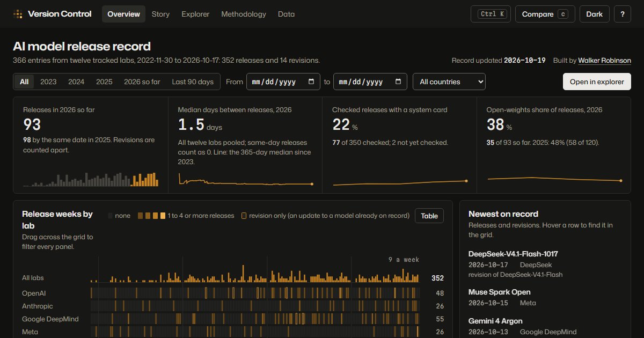The width and height of the screenshot is (644, 338).
Task: Click the '9 a week' axis label
Action: [x=404, y=260]
